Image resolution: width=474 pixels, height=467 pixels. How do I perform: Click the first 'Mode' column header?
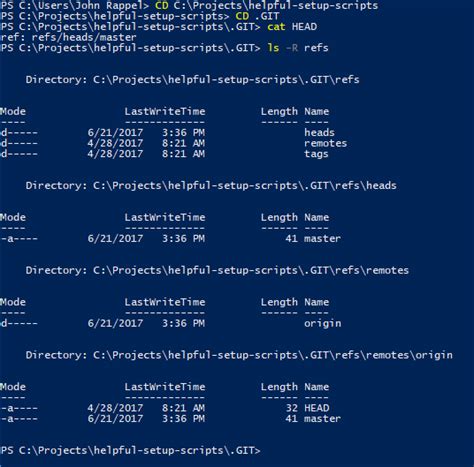(13, 111)
